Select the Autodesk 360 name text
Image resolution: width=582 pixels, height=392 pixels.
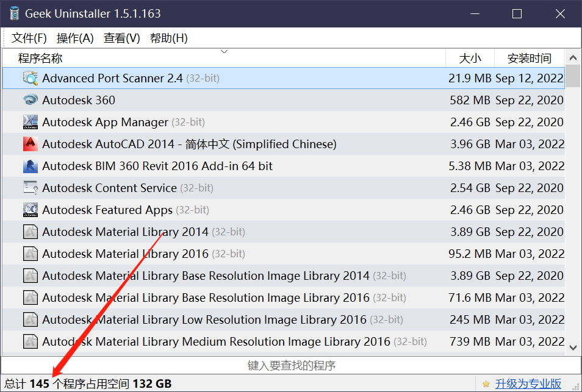79,100
